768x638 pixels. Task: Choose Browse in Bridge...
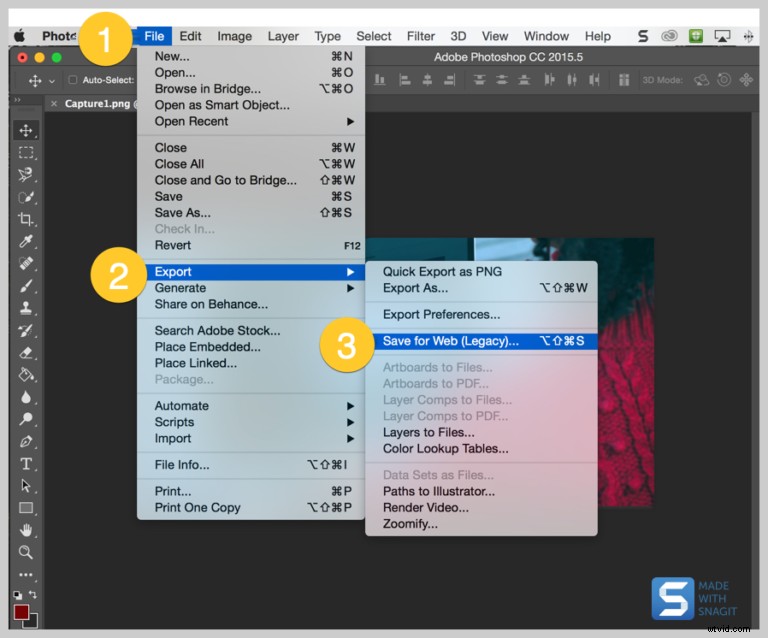point(251,89)
